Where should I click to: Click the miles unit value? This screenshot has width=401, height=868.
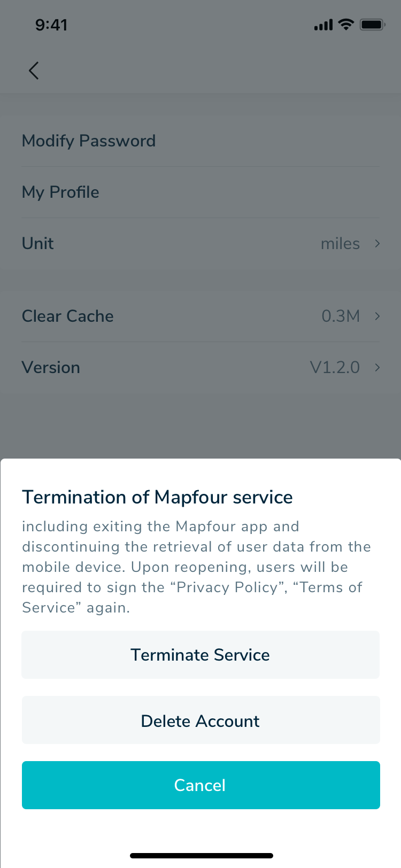point(340,244)
